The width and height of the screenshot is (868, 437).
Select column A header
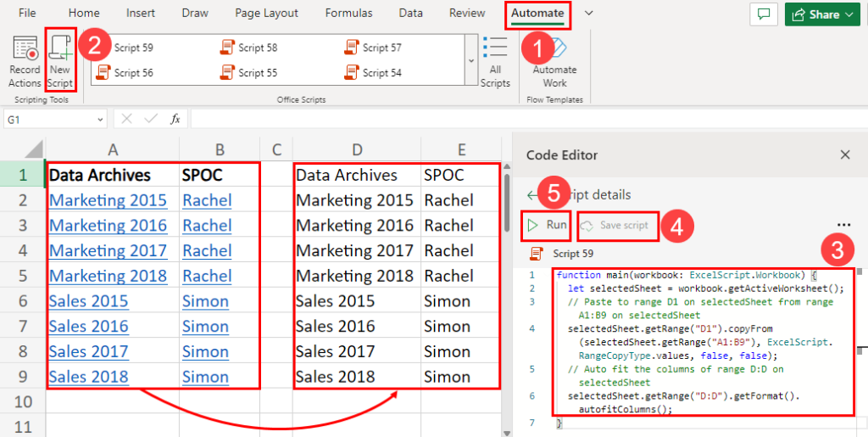[x=113, y=149]
